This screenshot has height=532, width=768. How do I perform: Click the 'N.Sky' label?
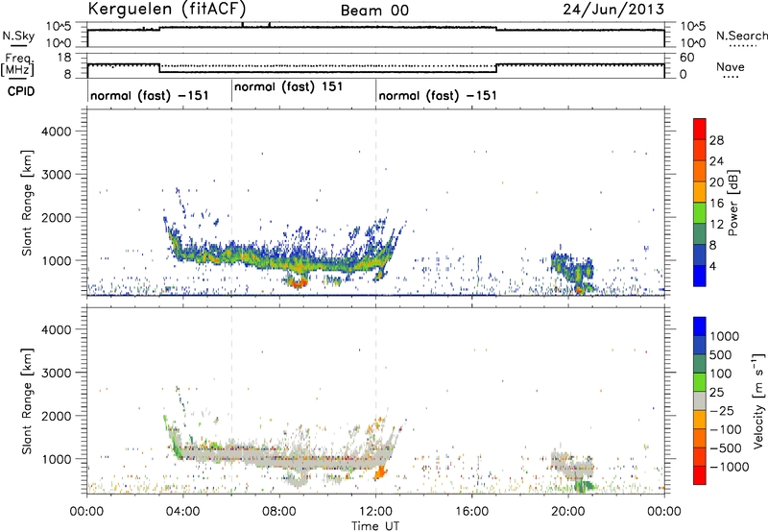(x=18, y=36)
